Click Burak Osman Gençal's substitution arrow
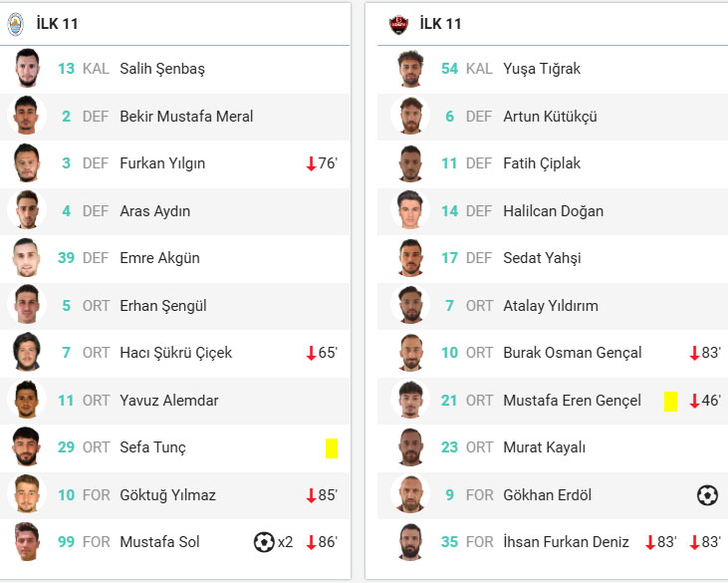728x583 pixels. click(x=694, y=353)
